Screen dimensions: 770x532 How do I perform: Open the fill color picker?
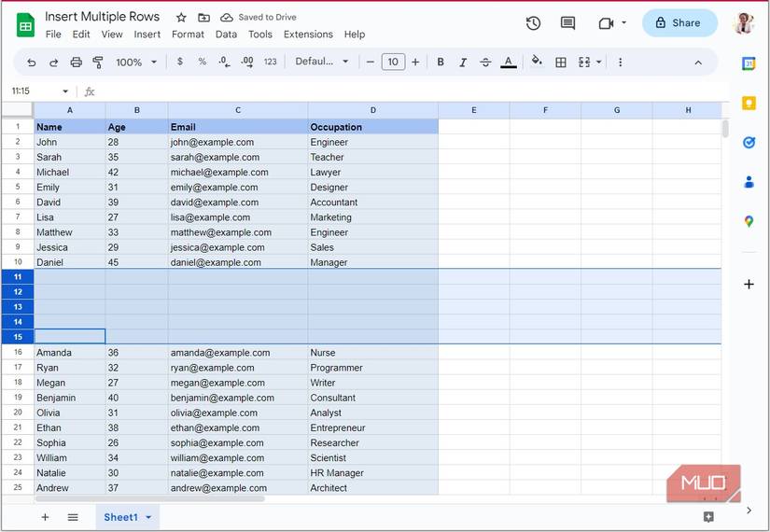(x=537, y=63)
